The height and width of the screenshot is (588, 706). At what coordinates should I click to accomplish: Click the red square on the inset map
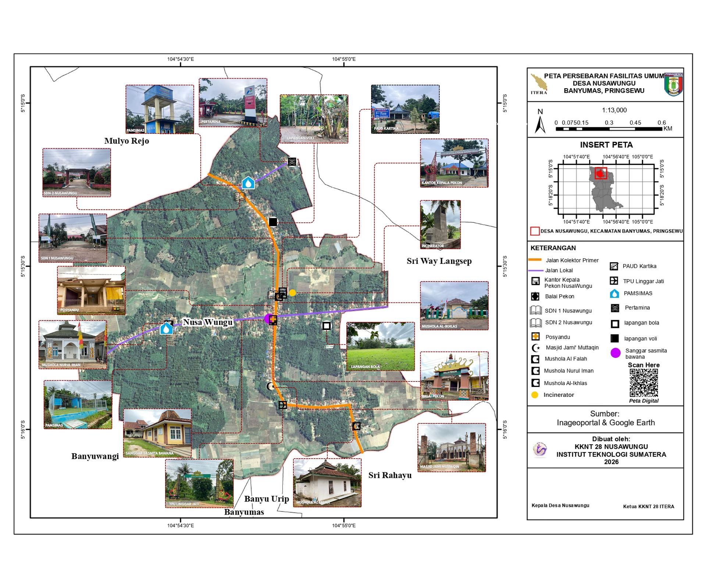pyautogui.click(x=601, y=173)
